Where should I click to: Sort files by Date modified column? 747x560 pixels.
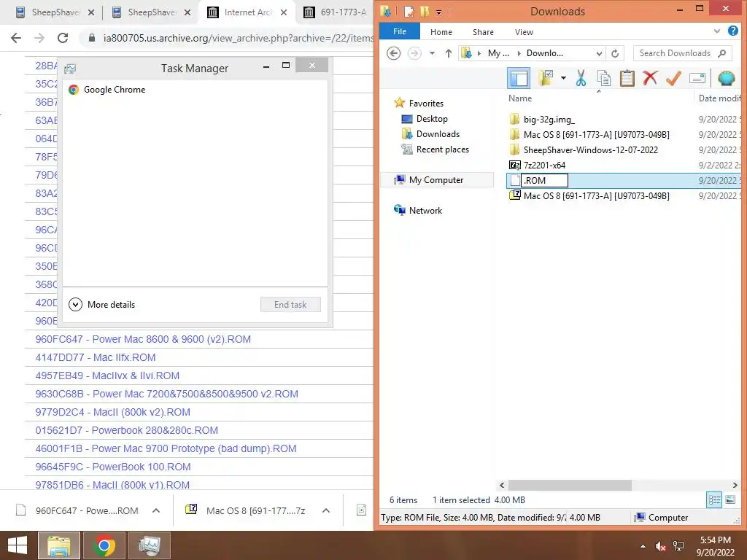tap(719, 98)
